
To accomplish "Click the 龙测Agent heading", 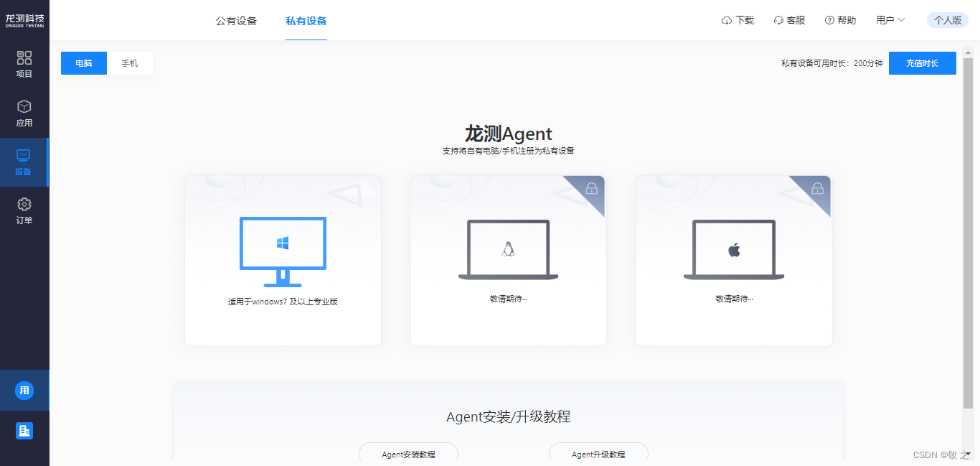I will (x=509, y=134).
